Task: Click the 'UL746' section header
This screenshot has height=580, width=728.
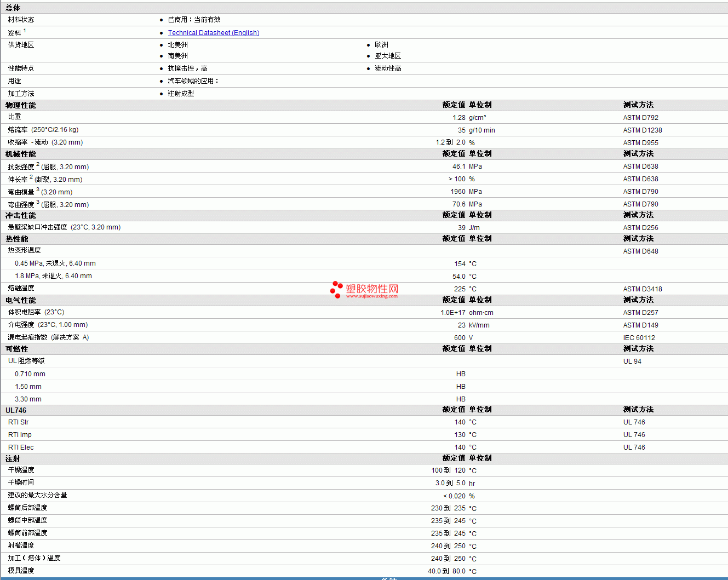Action: pos(16,410)
